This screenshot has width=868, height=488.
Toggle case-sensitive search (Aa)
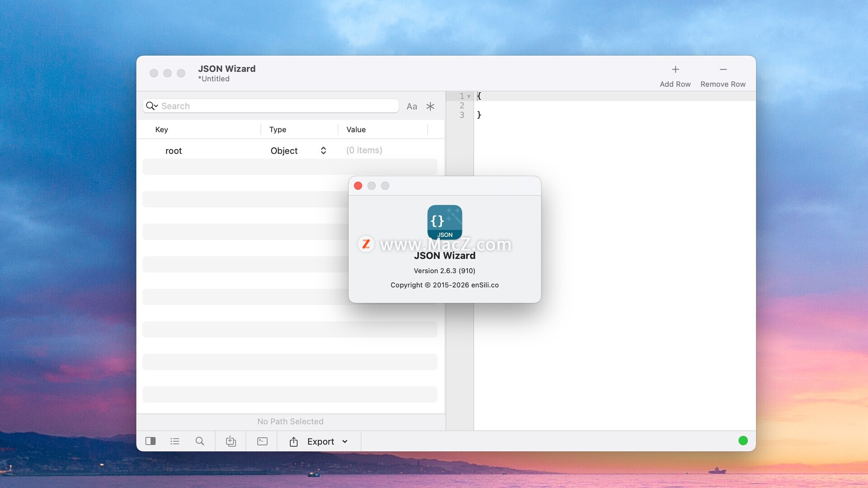click(411, 107)
